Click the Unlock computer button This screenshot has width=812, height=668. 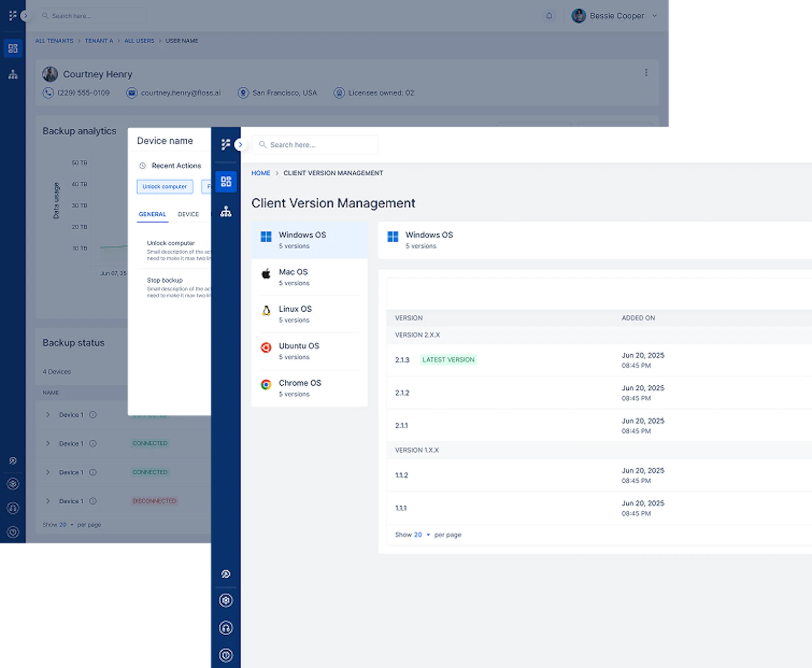(x=164, y=187)
